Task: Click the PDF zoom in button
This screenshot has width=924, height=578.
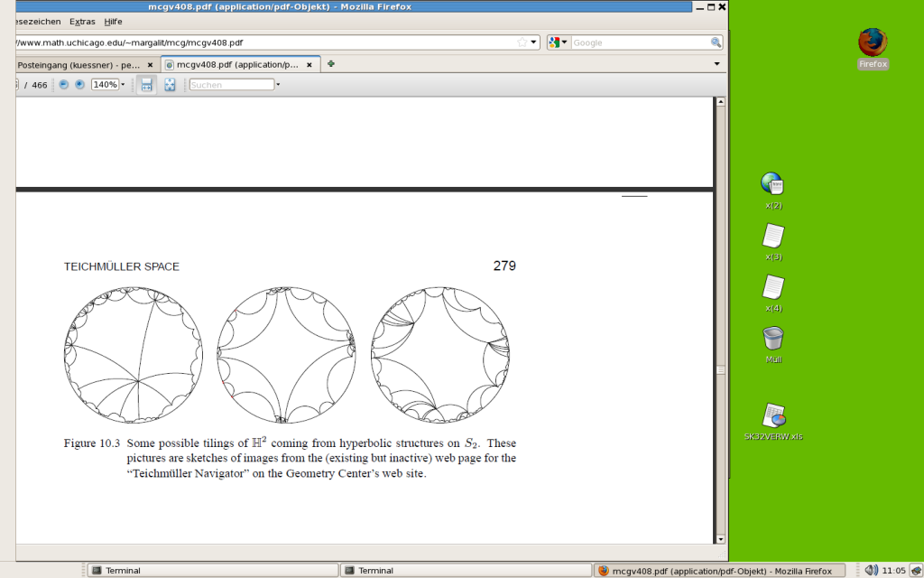Action: tap(79, 84)
